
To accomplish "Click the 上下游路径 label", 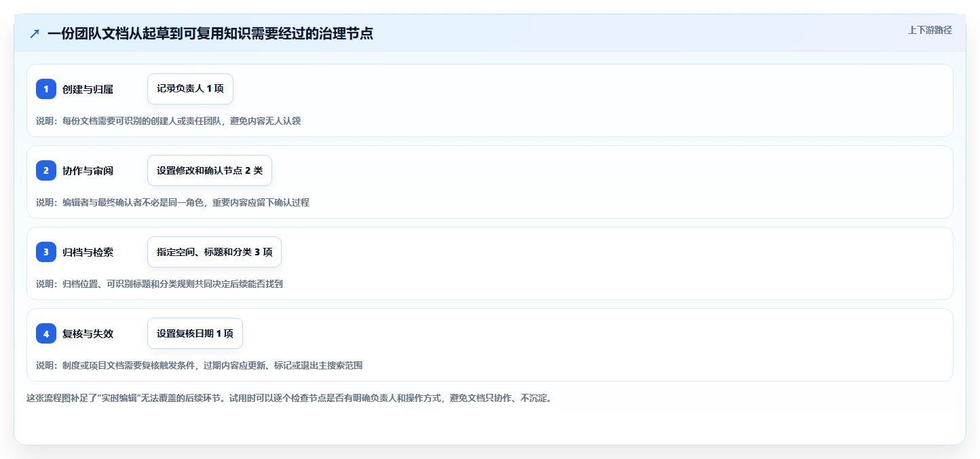I will tap(930, 30).
